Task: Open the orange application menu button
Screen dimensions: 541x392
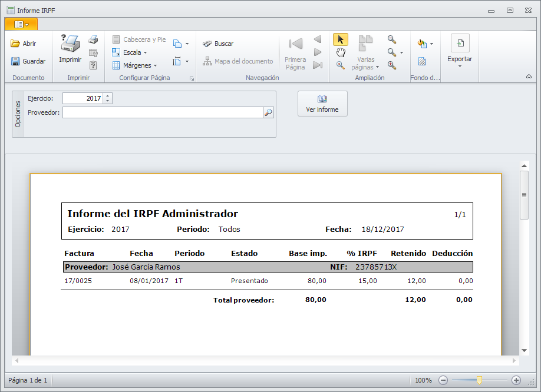Action: coord(21,24)
